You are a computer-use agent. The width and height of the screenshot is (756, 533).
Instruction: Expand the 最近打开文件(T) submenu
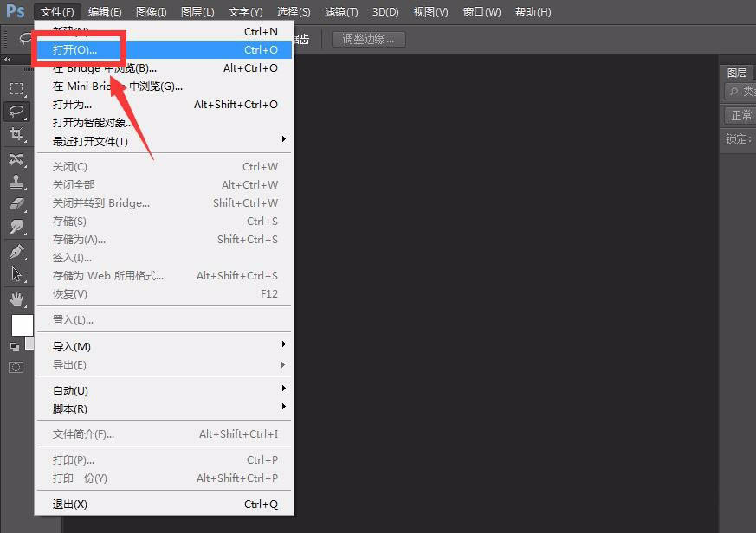coord(165,141)
